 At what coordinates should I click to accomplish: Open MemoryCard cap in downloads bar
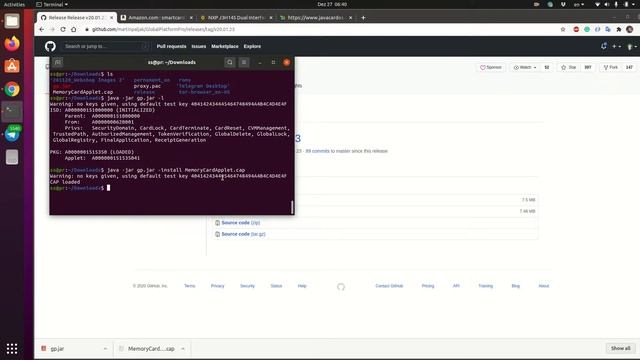[151, 349]
